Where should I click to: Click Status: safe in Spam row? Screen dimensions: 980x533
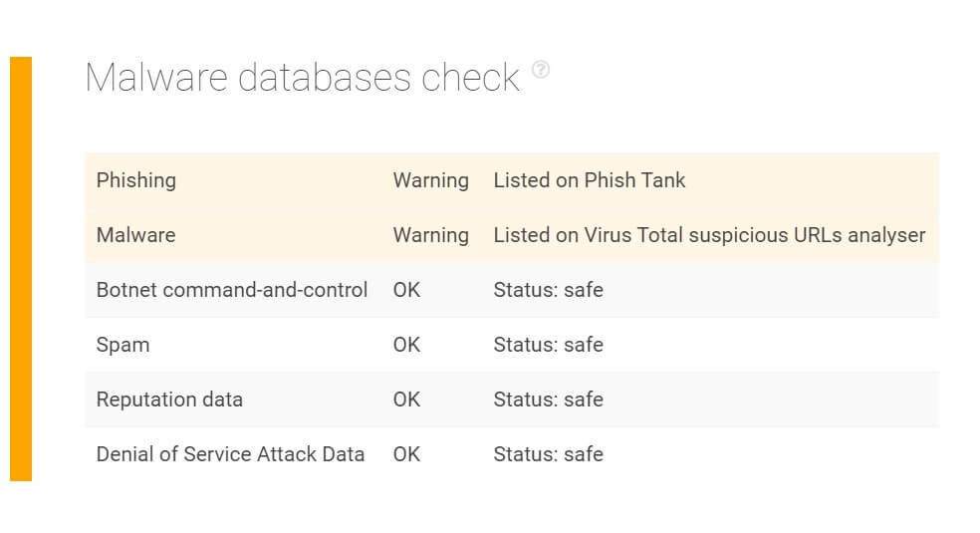(x=548, y=345)
